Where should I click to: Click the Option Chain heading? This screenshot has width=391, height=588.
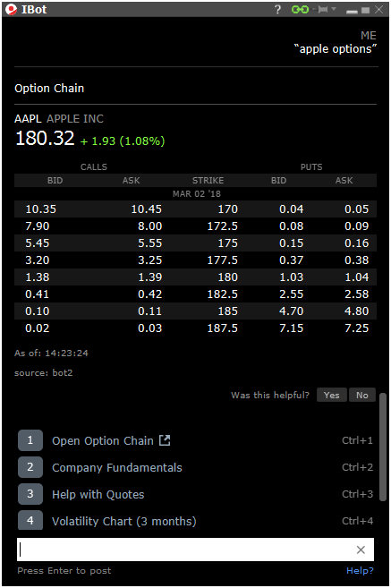coord(49,88)
